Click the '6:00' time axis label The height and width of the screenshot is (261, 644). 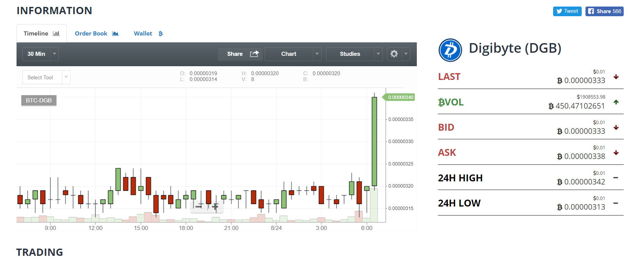pyautogui.click(x=367, y=228)
